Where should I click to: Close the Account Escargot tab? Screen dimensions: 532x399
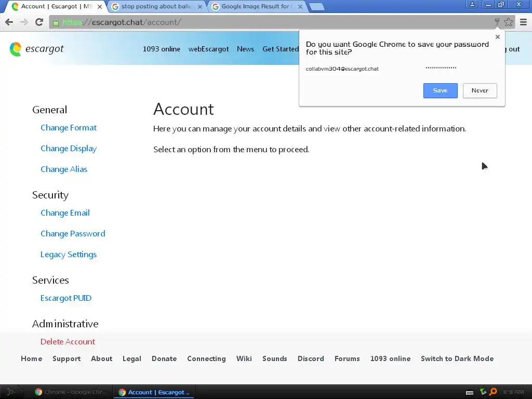click(100, 6)
